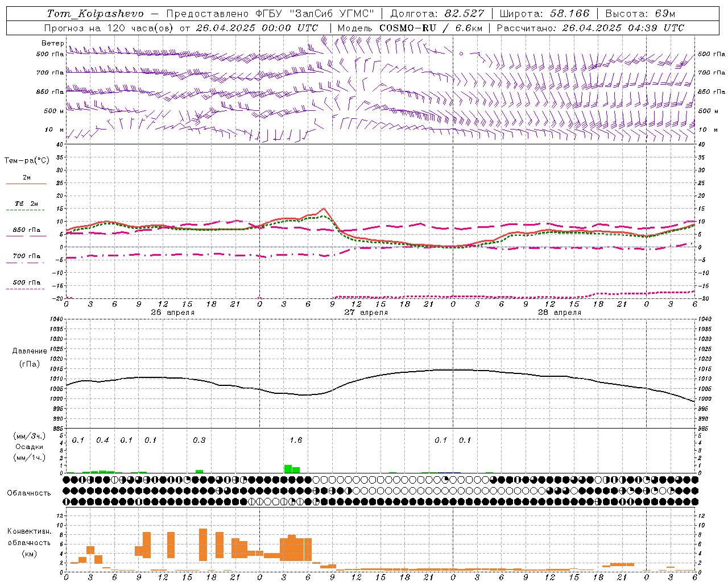Click the "26 апреля" date label
The image size is (728, 582).
coord(172,313)
